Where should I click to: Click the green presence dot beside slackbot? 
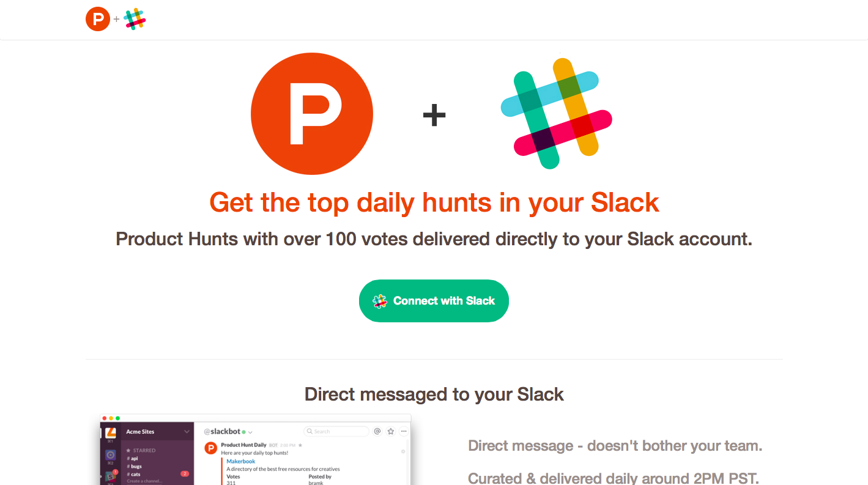[x=243, y=432]
